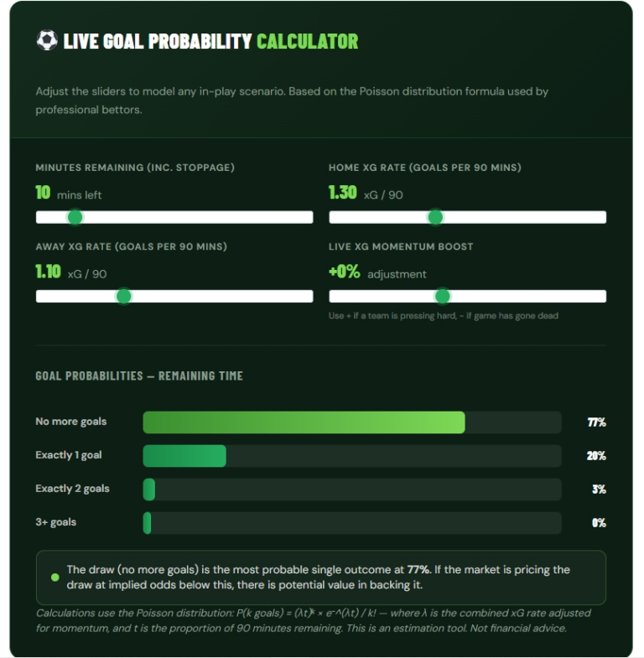Screen dimensions: 644x658
Task: Click the +0% adjustment value
Action: [377, 272]
